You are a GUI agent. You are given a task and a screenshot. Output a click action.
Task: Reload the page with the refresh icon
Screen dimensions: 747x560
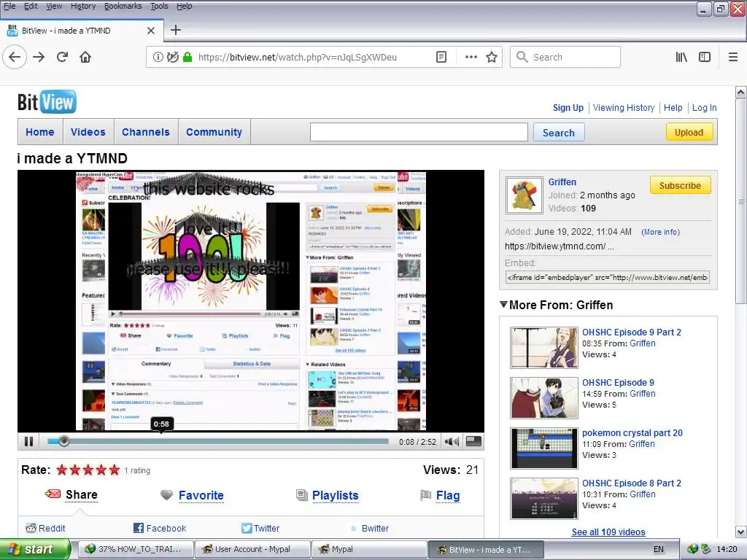coord(62,57)
